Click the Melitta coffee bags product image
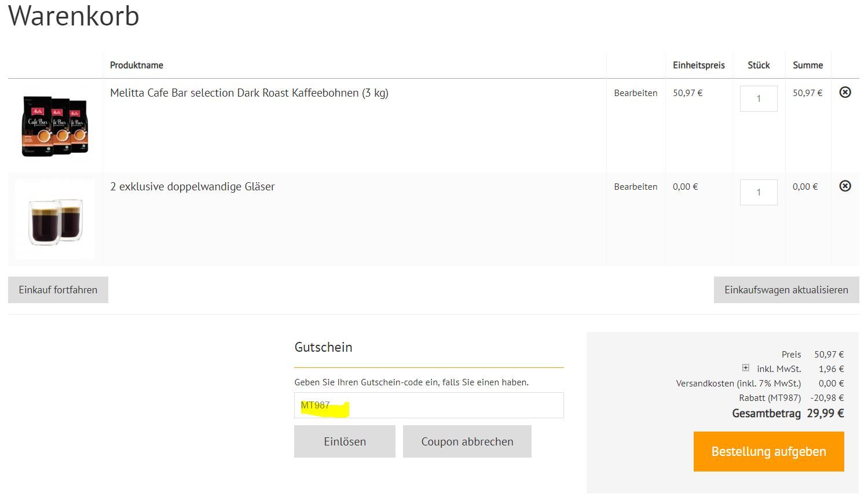Viewport: 868px width, 501px height. pos(55,126)
